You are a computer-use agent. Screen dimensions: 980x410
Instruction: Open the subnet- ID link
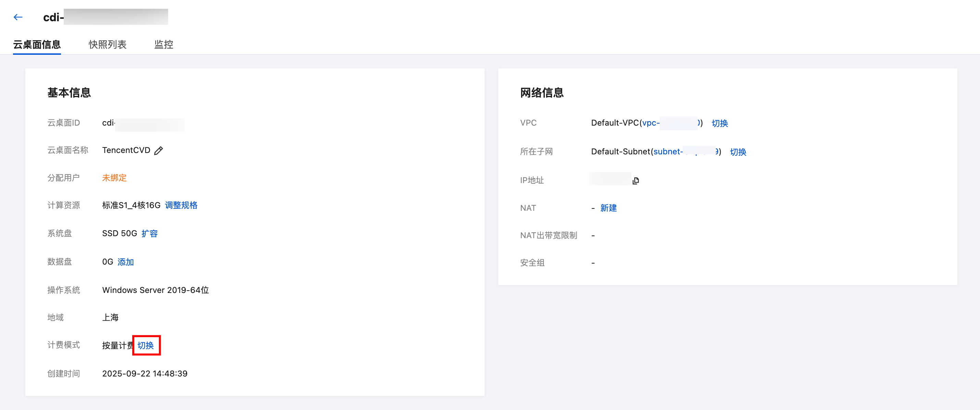668,151
